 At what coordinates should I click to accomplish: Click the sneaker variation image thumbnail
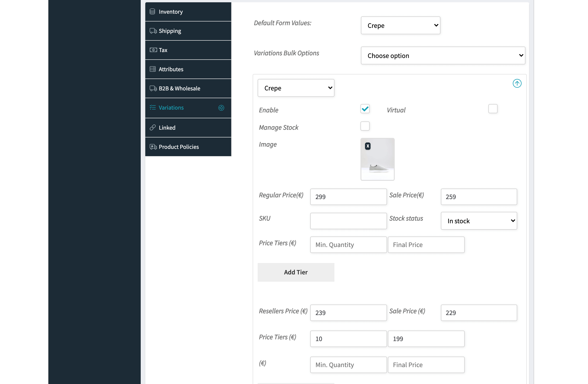(x=377, y=159)
